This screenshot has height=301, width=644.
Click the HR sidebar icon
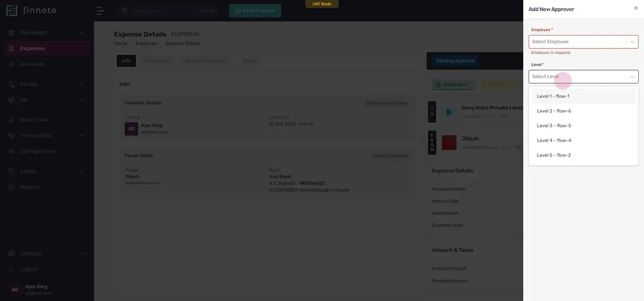point(12,100)
